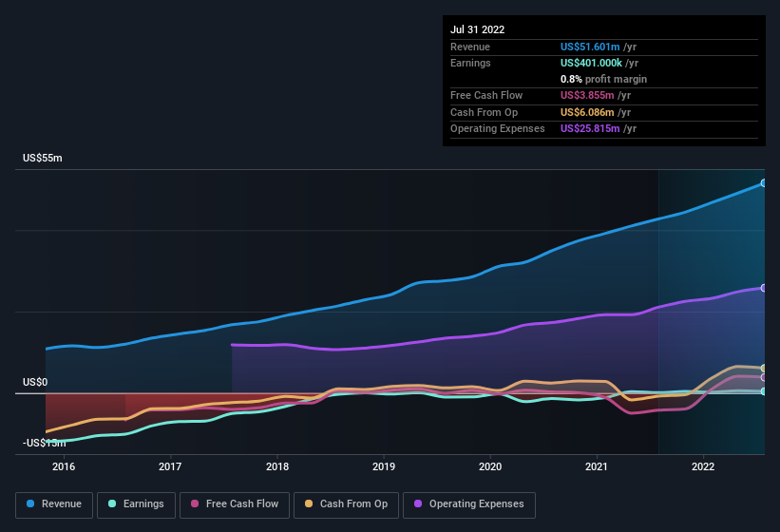Toggle the Free Cash Flow legend item
Image resolution: width=780 pixels, height=532 pixels.
pyautogui.click(x=235, y=504)
